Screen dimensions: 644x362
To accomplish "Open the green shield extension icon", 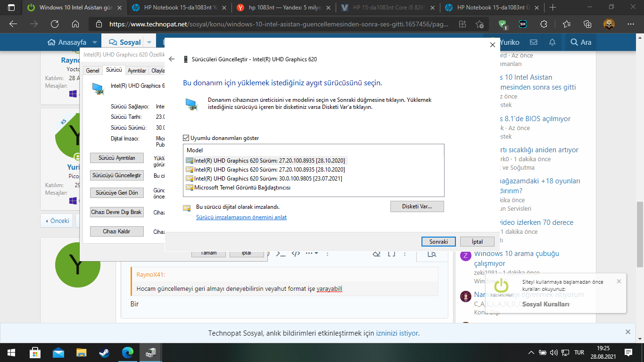I will (503, 24).
